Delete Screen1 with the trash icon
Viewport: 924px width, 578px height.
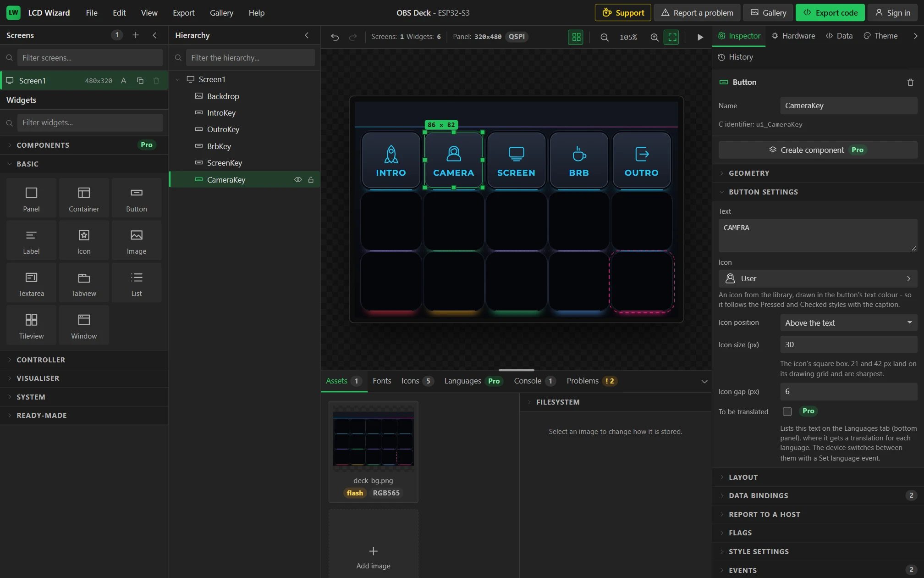pos(156,81)
